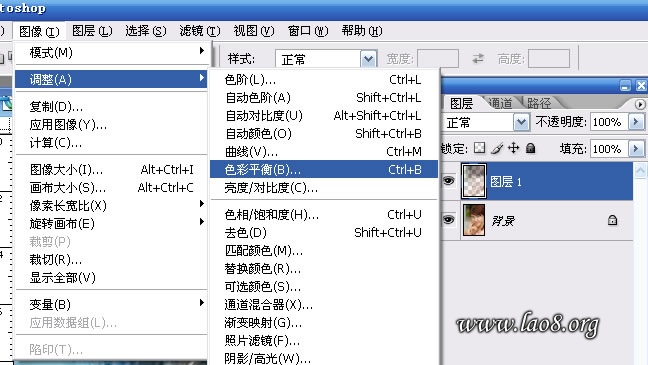
Task: Open the 帮助(H) menu
Action: click(362, 31)
